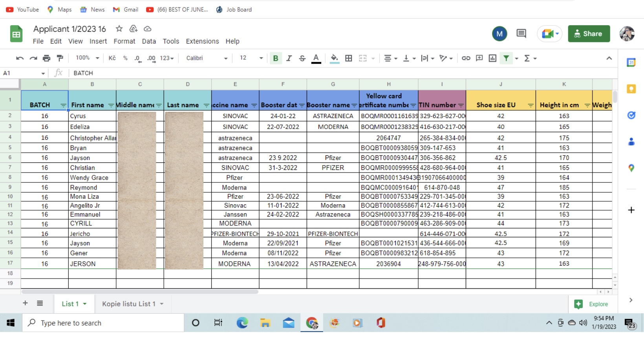Open Google Keep in side panel
This screenshot has height=346, width=644.
pos(631,89)
